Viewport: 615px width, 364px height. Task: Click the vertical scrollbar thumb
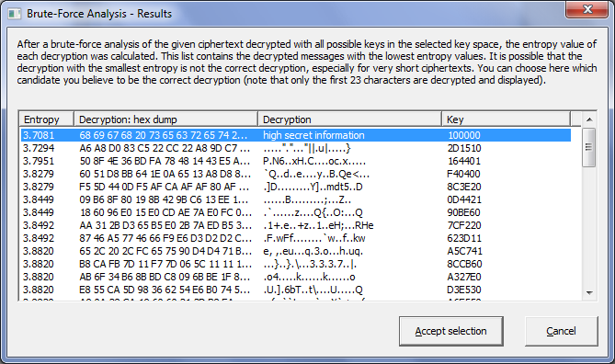[588, 147]
